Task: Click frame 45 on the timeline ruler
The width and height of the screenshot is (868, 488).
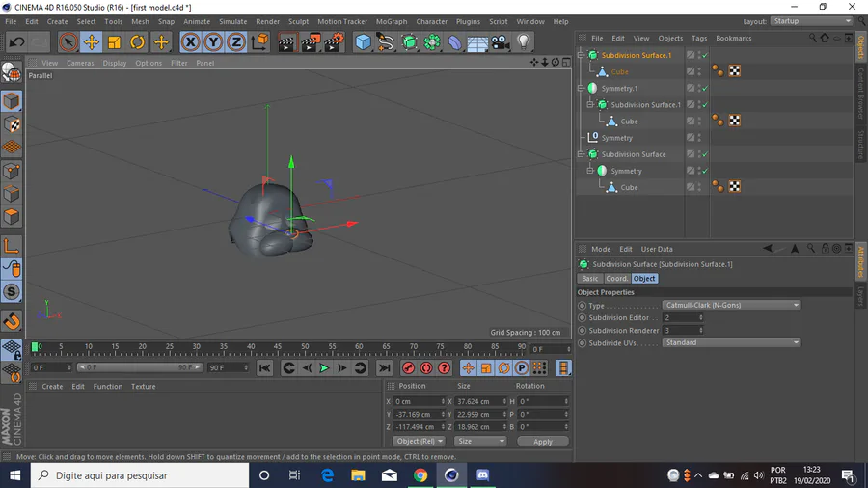Action: pyautogui.click(x=279, y=347)
